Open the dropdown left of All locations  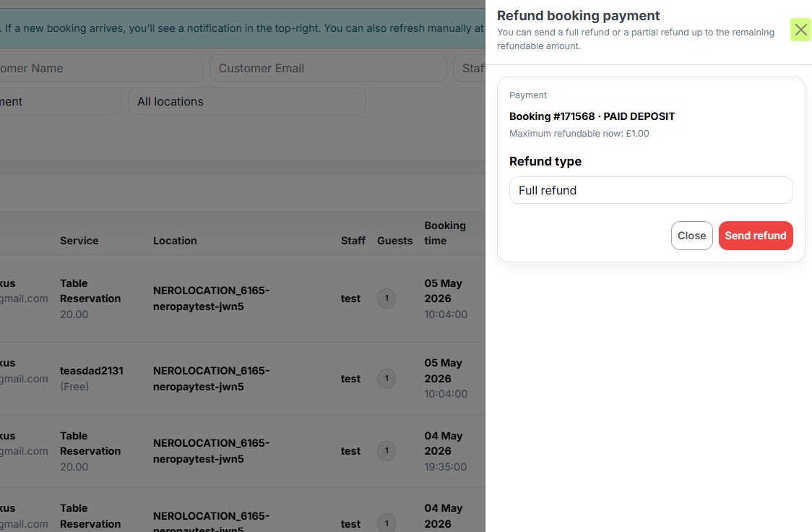pyautogui.click(x=61, y=101)
